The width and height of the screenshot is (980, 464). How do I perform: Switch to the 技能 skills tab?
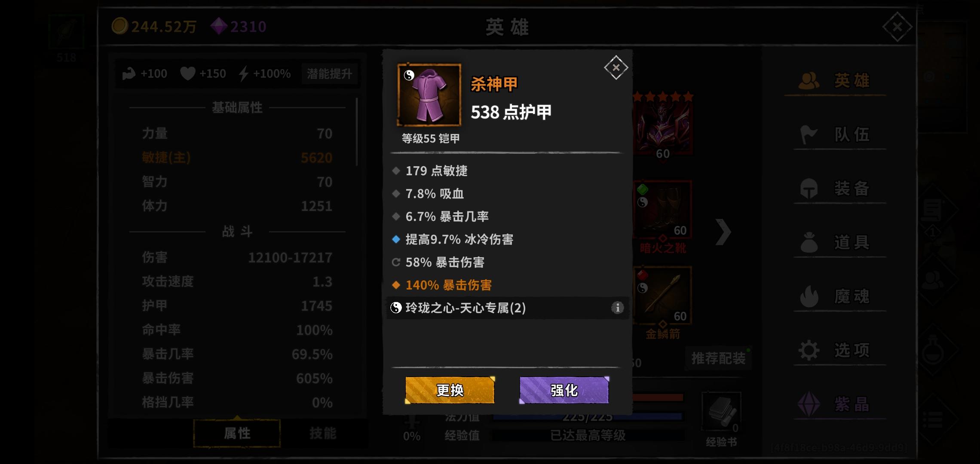(x=323, y=433)
